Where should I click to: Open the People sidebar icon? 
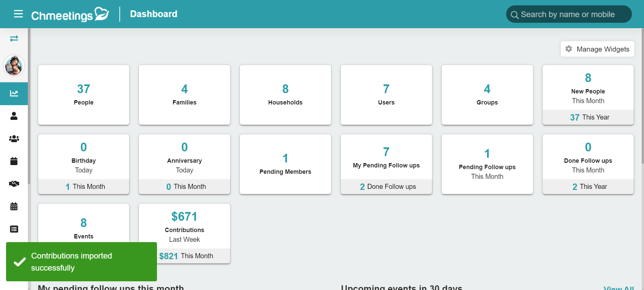pos(14,116)
